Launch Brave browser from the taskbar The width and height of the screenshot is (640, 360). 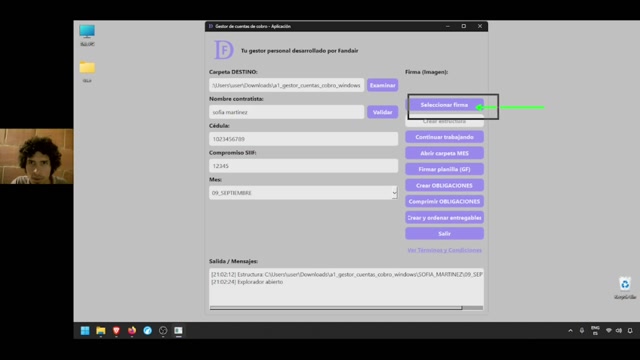(116, 331)
